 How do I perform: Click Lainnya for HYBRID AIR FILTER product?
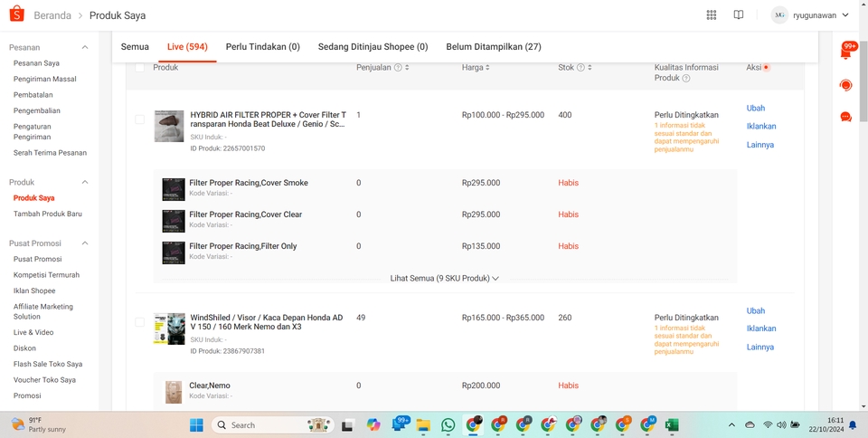(x=760, y=145)
